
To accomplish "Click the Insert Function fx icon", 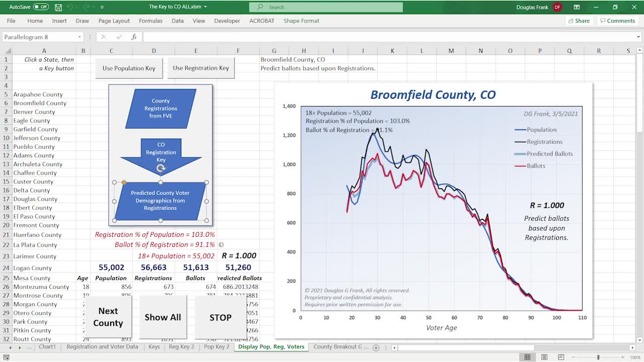I will [x=134, y=37].
